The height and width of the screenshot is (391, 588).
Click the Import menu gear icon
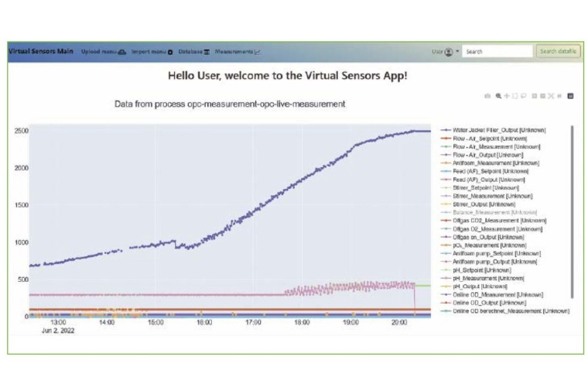pyautogui.click(x=170, y=52)
